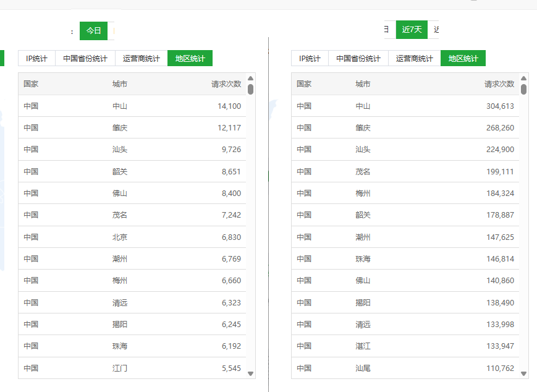Grab the scrollbar thumb of 今日 table
Screen dimensions: 537x392
click(251, 89)
